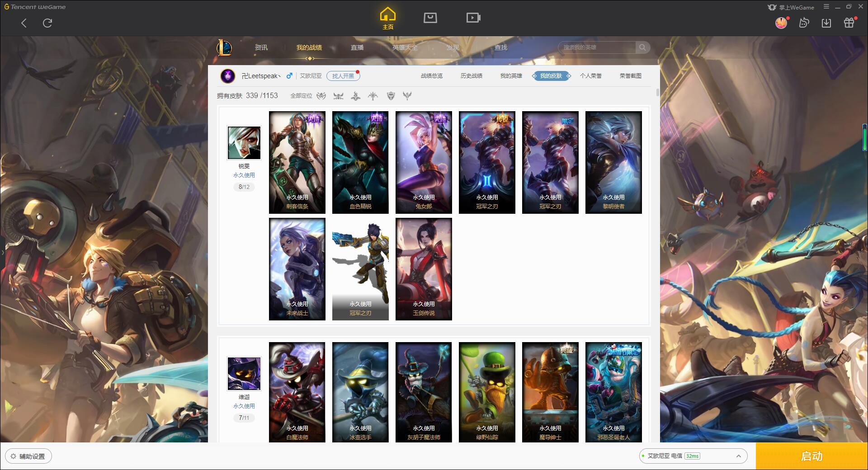This screenshot has height=470, width=868.
Task: Click the 7/11 skin count for 维迦
Action: (x=244, y=418)
